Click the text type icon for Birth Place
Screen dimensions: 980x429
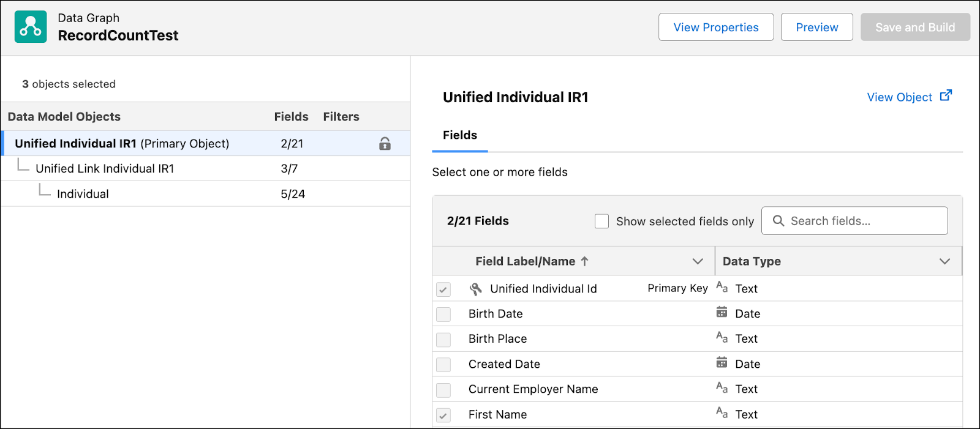coord(722,338)
